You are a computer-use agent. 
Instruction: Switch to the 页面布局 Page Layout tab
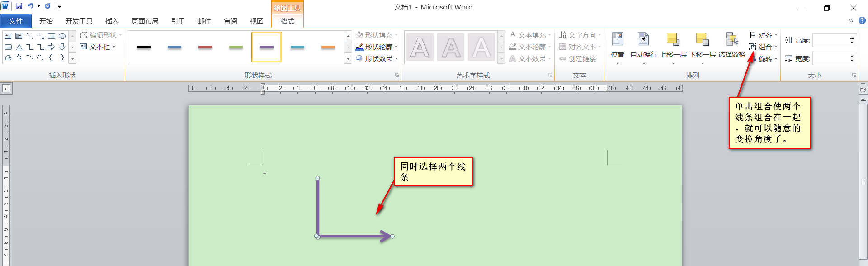coord(145,21)
